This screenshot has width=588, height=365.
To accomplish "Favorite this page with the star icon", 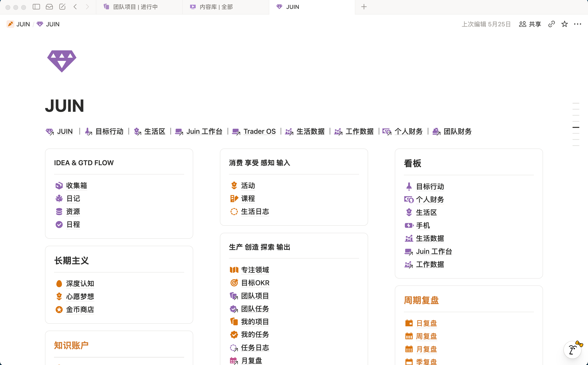I will 565,24.
